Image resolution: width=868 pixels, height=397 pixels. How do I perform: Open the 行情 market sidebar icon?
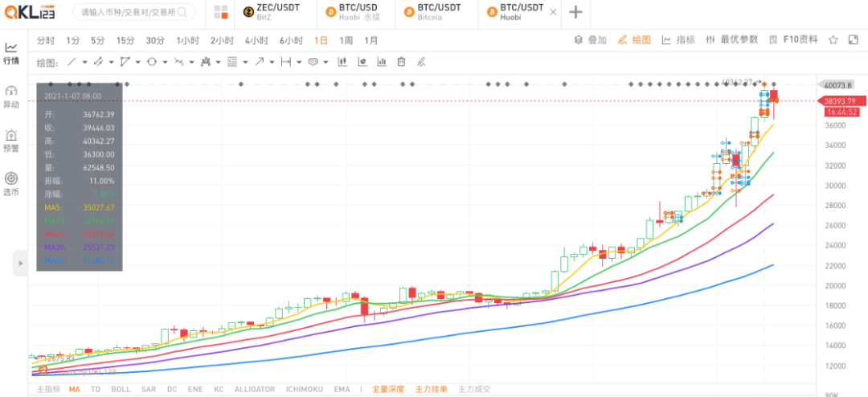click(x=11, y=53)
